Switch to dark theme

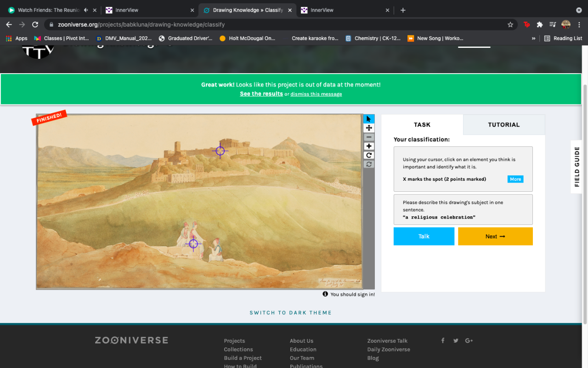tap(291, 313)
